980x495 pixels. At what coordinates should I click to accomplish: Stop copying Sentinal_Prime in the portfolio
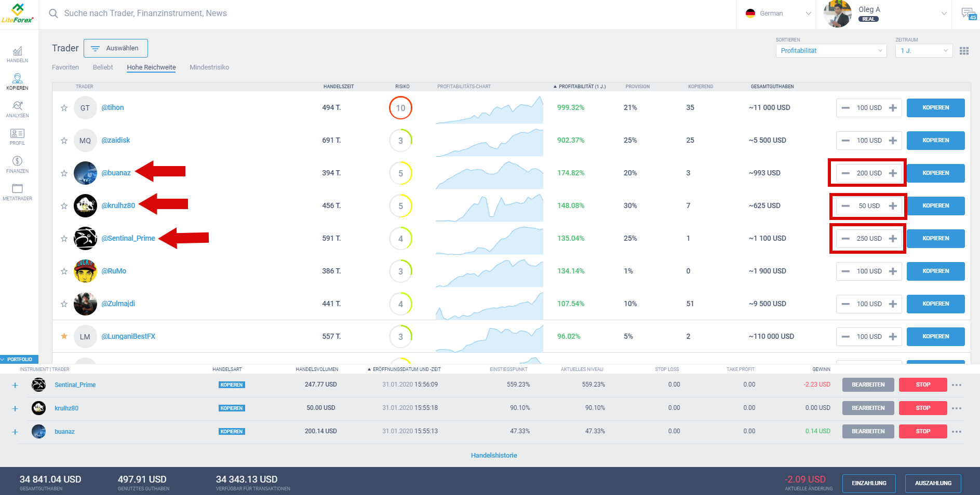coord(922,384)
